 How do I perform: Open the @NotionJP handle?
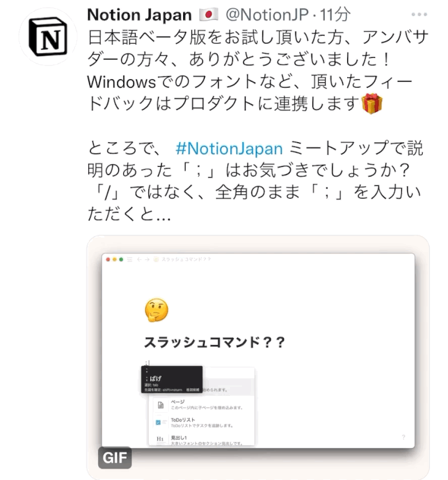267,14
